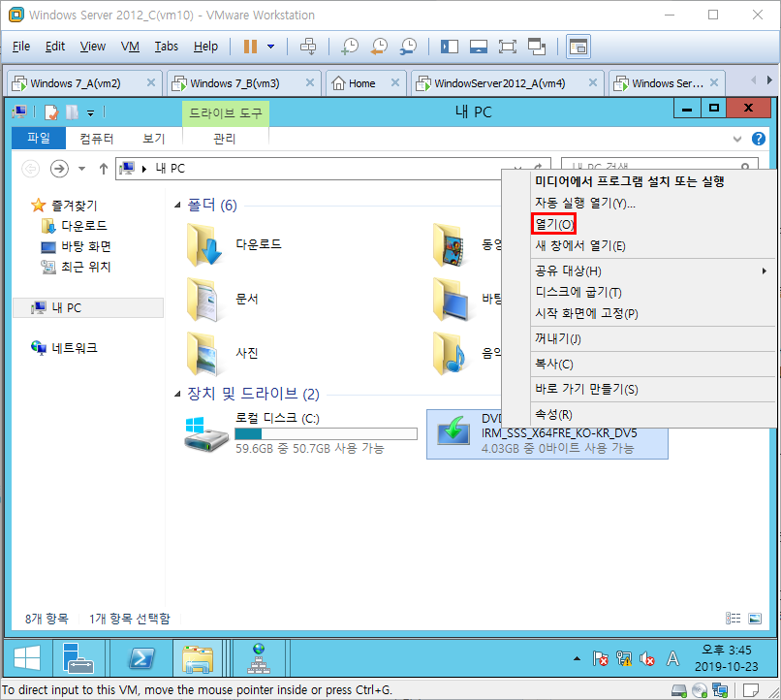Click the explorer properties quick access icon

pos(51,112)
